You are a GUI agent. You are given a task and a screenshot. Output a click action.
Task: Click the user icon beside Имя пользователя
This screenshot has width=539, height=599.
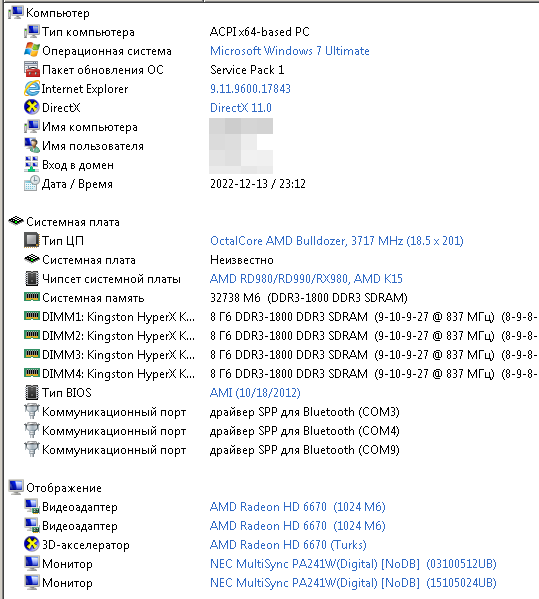coord(32,146)
